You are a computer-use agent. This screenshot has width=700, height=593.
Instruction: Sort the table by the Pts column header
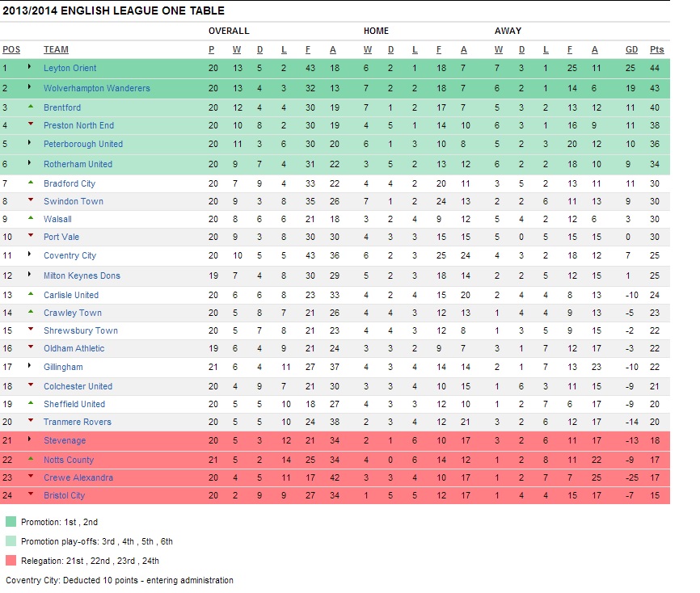pos(656,50)
